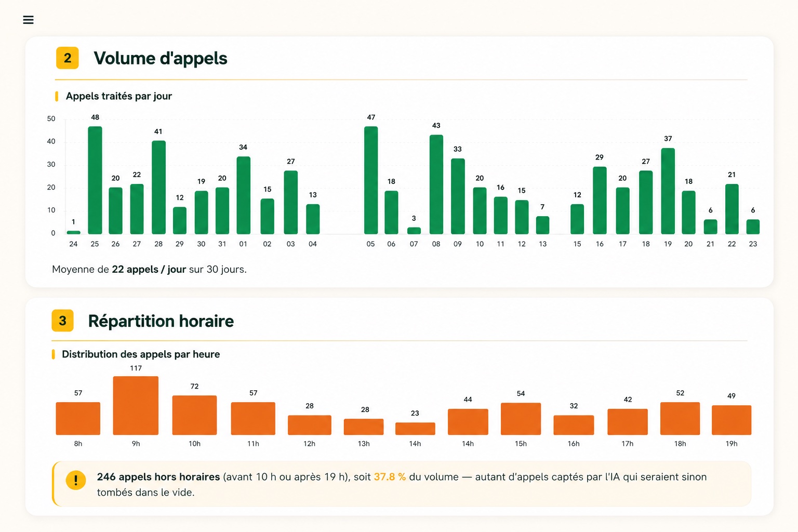Click the green bar for day 28 (41 calls)
The height and width of the screenshot is (532, 798).
point(159,188)
